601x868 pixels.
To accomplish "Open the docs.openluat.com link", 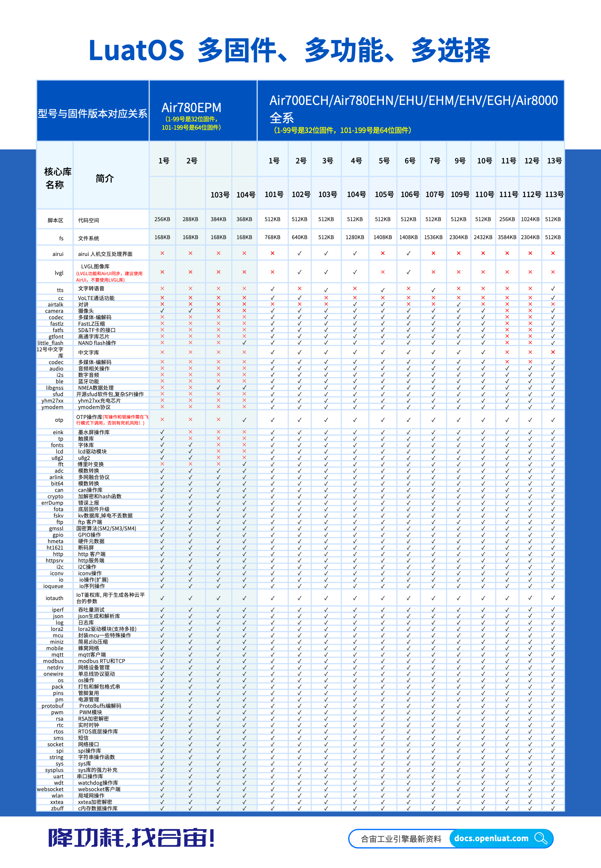I will [491, 838].
